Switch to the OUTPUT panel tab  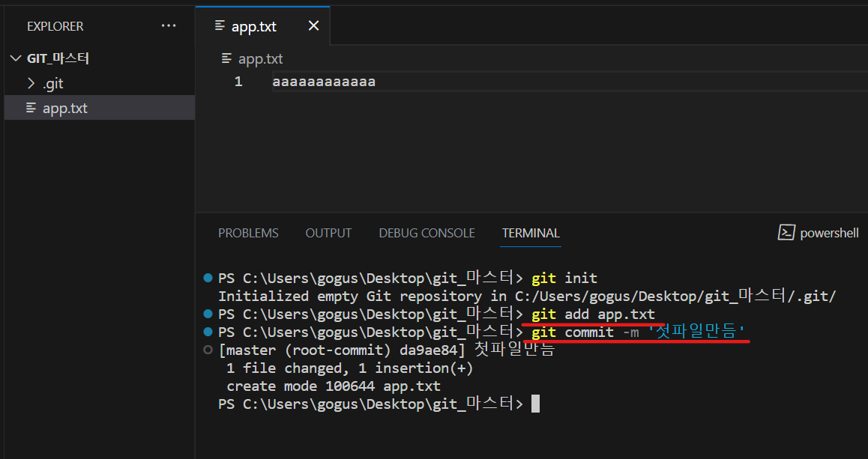[328, 233]
